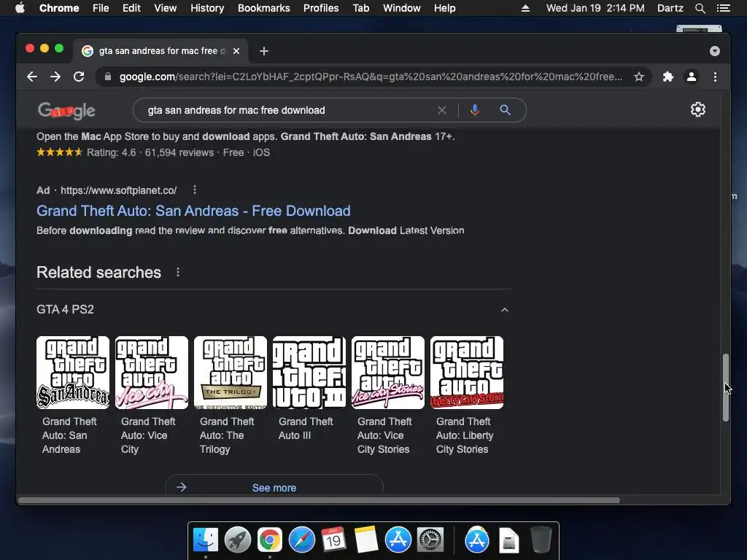Open the softplanet.co ad URL
747x560 pixels.
pos(118,190)
